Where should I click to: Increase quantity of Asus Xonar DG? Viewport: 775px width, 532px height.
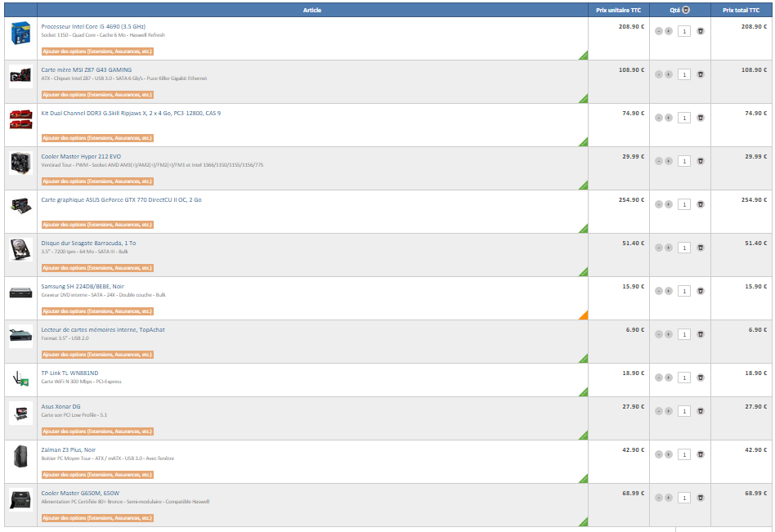pos(668,411)
